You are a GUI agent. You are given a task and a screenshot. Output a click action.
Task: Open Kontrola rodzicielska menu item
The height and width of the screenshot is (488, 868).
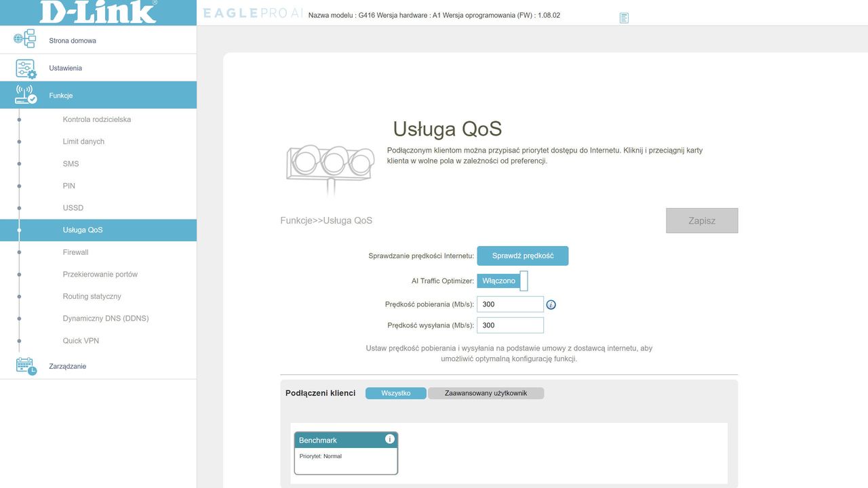pos(97,119)
